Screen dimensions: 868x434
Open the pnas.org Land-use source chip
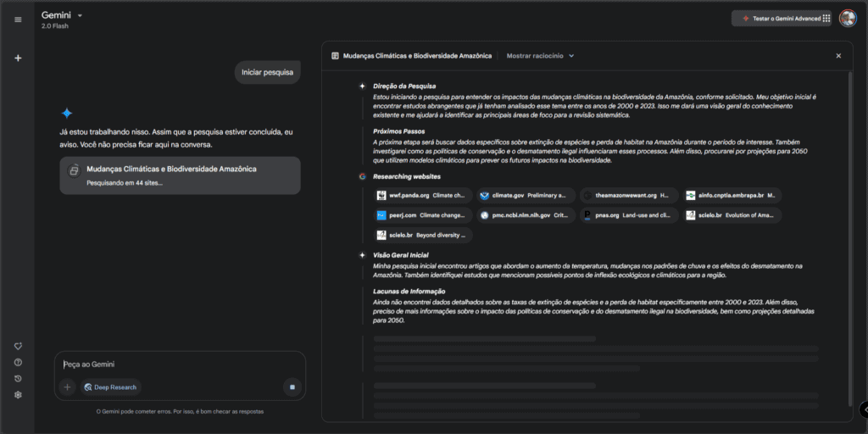tap(628, 215)
